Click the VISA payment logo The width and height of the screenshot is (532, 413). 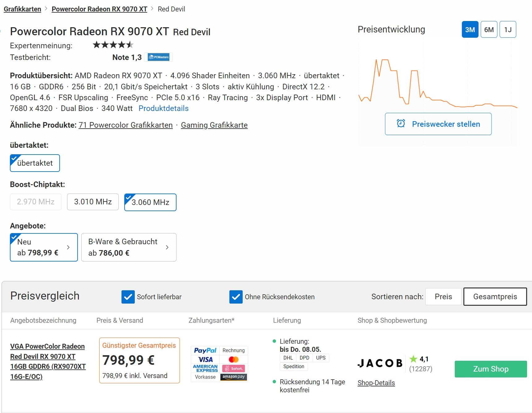[x=205, y=360]
